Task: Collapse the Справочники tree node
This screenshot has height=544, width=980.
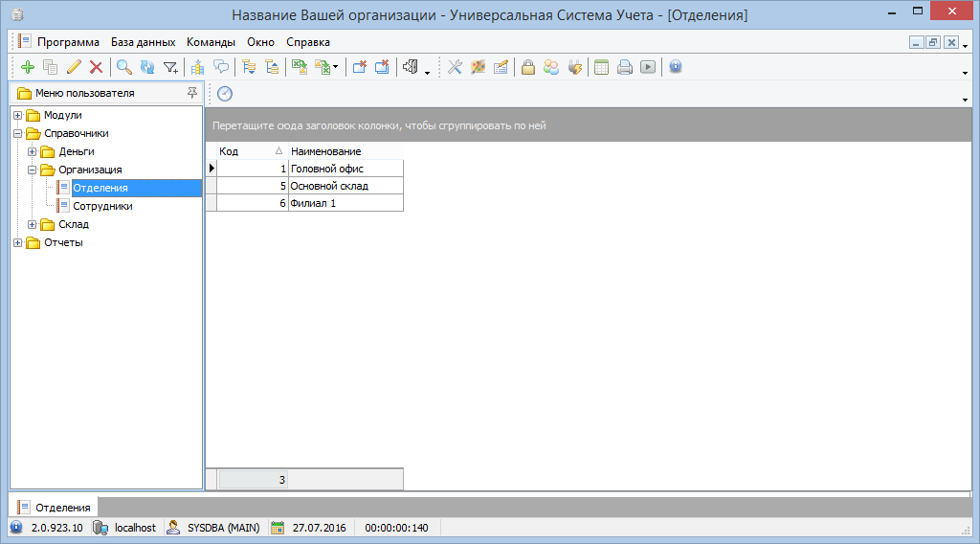Action: [x=17, y=134]
